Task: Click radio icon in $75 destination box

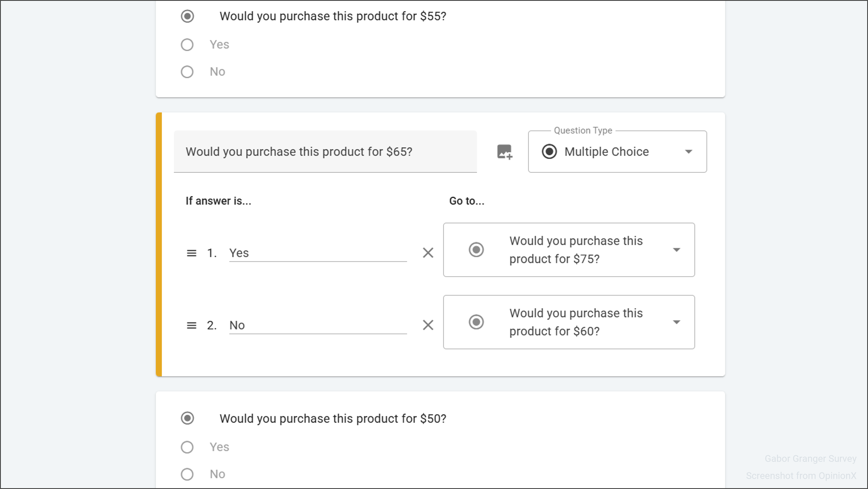Action: [476, 250]
